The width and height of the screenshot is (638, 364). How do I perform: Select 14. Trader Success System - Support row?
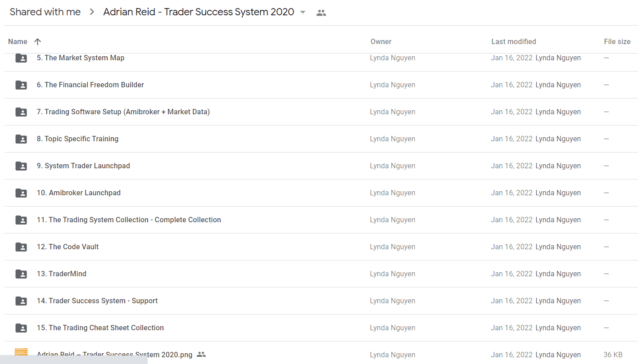(321, 301)
